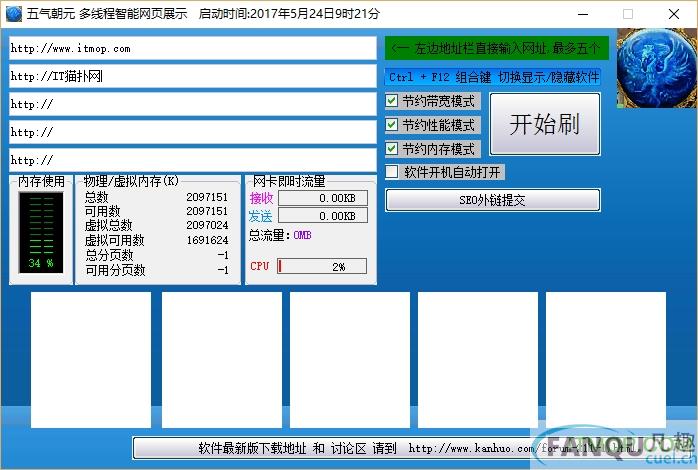Click the CPU usage progress bar
This screenshot has height=470, width=698.
(321, 267)
